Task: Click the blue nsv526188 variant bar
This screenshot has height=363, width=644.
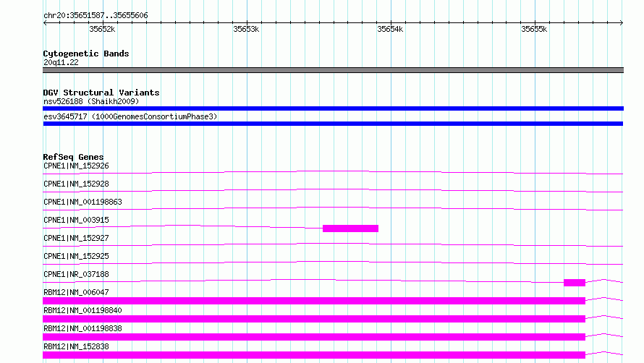Action: click(333, 108)
